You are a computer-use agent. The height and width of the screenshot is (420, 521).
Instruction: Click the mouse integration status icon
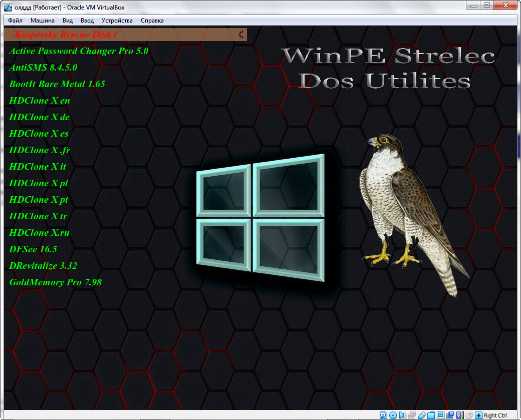pyautogui.click(x=469, y=415)
